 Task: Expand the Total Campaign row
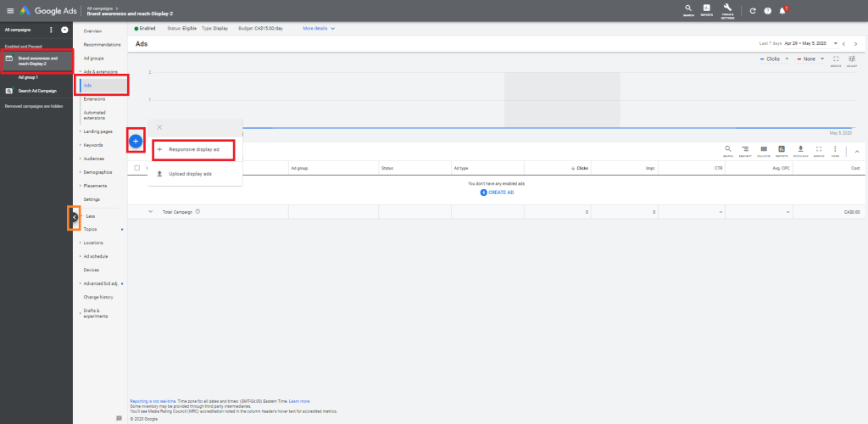150,211
